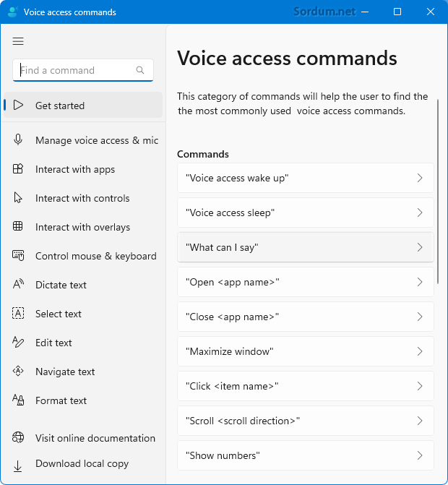
Task: Click the Interact with overlays grid icon
Action: 18,227
